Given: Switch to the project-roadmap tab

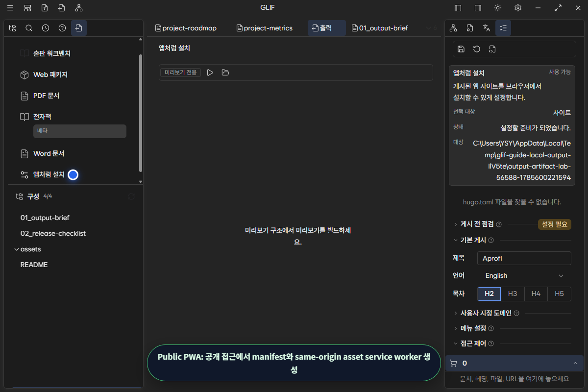Looking at the screenshot, I should pyautogui.click(x=186, y=28).
